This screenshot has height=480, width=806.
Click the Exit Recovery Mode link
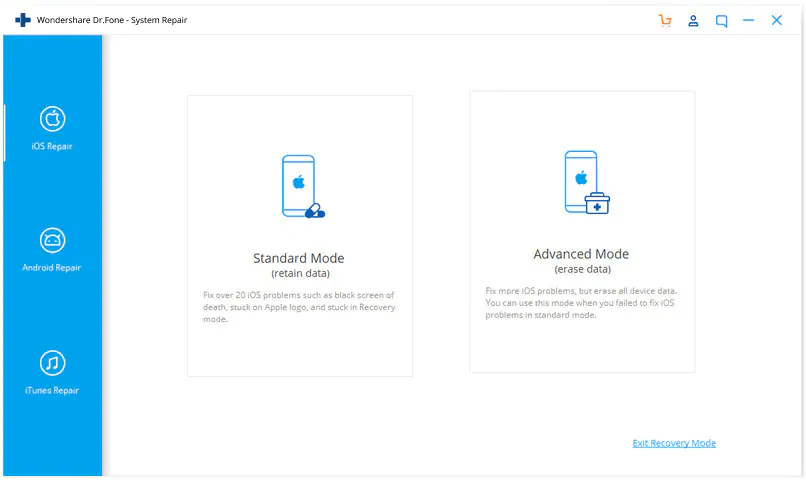coord(674,443)
